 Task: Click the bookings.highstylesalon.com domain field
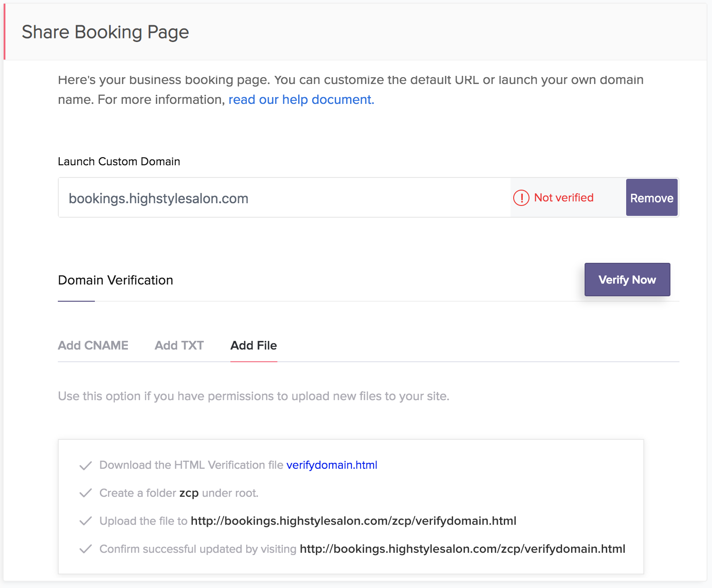[x=285, y=198]
